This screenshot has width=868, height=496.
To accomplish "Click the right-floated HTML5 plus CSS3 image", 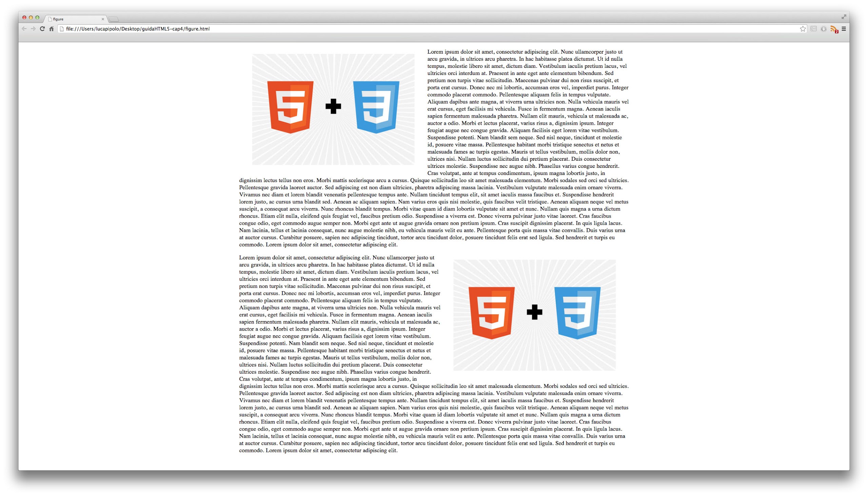I will pos(534,315).
